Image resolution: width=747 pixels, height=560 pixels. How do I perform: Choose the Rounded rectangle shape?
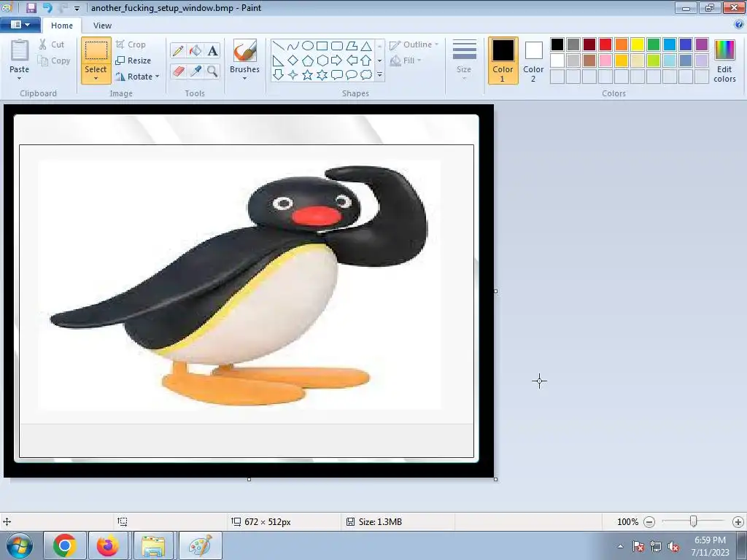[x=337, y=46]
